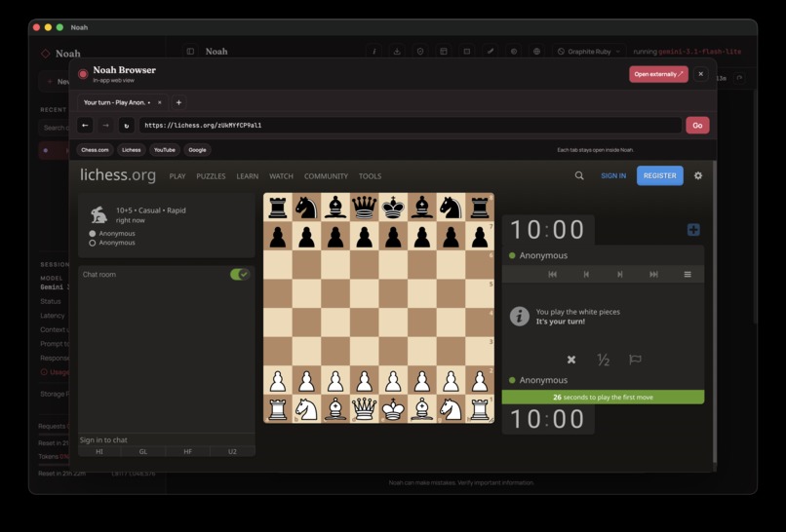Image resolution: width=786 pixels, height=532 pixels.
Task: Select the white knight on b1
Action: [x=306, y=409]
